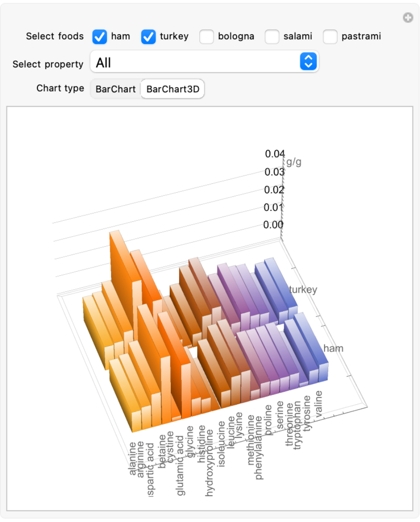Click the proline axis label
This screenshot has height=522, width=420.
click(269, 417)
